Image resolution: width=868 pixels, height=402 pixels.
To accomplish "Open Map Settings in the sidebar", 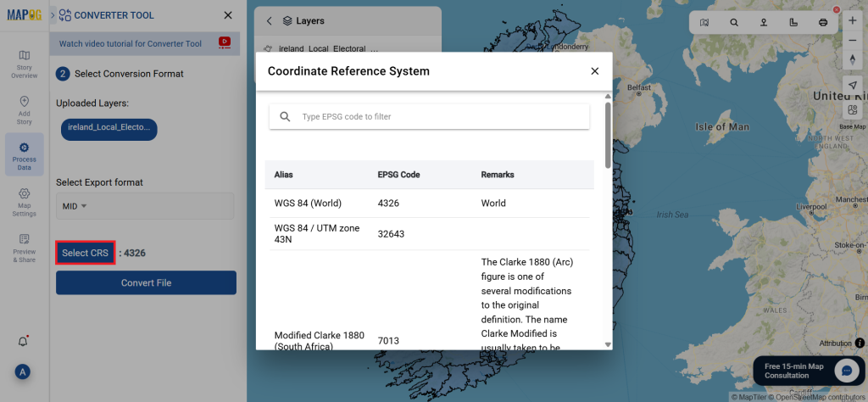I will pos(24,202).
